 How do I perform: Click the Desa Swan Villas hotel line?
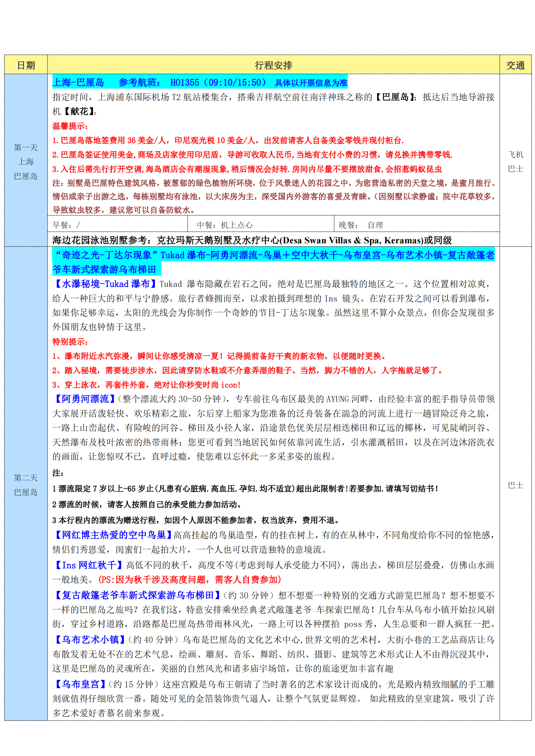tap(252, 240)
